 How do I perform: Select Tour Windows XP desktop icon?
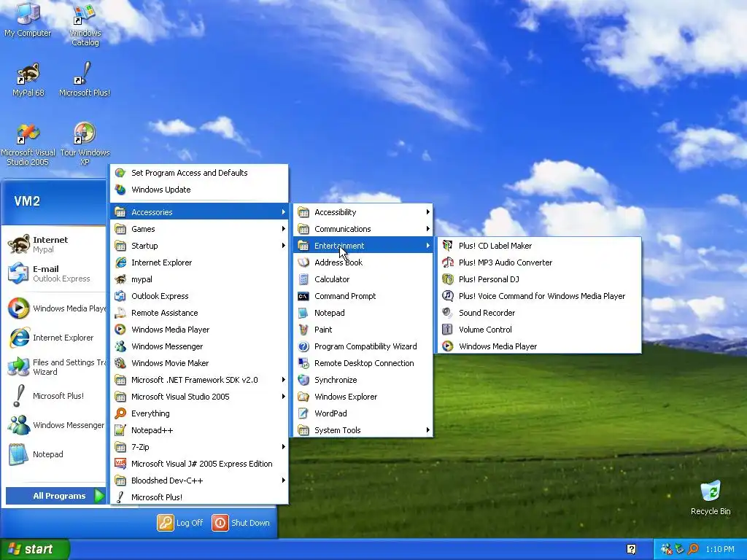coord(85,144)
